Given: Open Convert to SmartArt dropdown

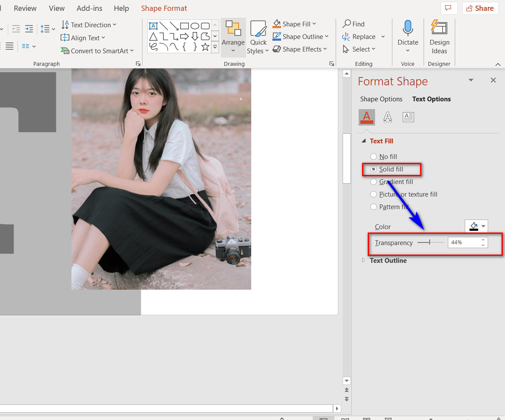Looking at the screenshot, I should 97,51.
